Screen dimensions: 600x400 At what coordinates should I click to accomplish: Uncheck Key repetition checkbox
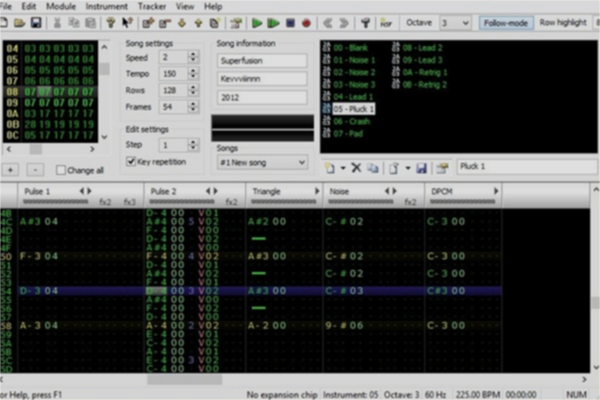coord(131,162)
